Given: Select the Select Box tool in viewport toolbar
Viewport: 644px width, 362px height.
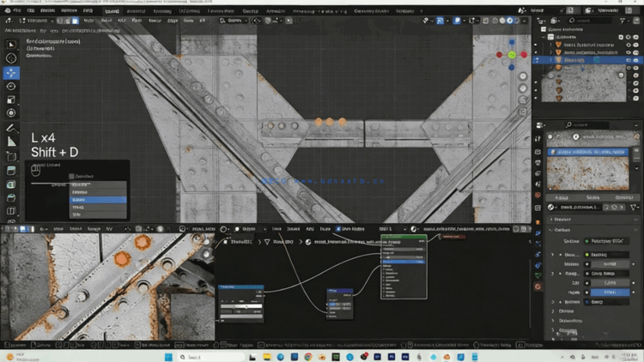Looking at the screenshot, I should point(11,45).
